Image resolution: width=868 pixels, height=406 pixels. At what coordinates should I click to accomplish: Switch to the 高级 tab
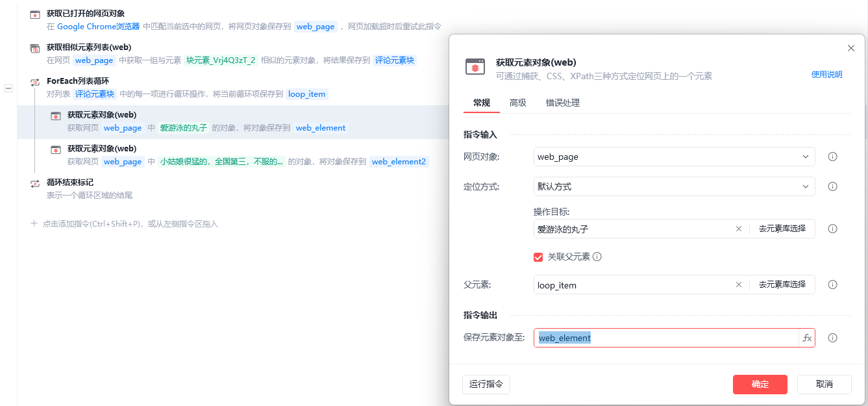518,103
